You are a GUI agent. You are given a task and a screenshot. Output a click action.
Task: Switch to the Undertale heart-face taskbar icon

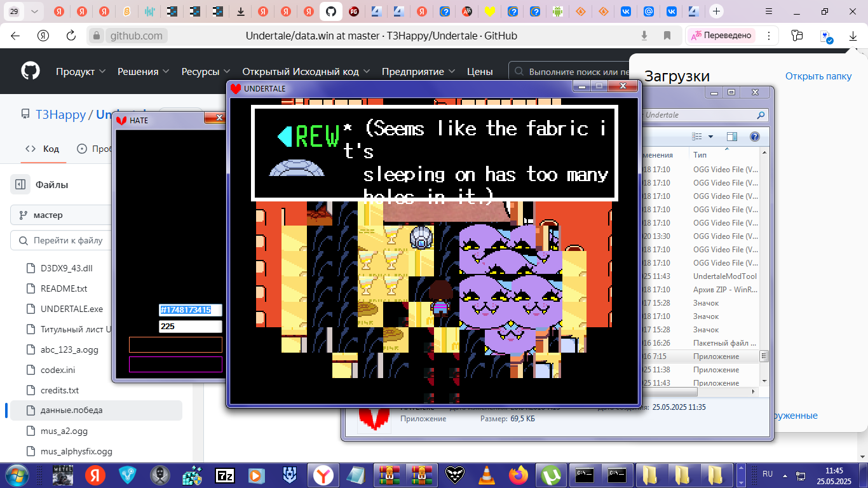click(x=454, y=475)
